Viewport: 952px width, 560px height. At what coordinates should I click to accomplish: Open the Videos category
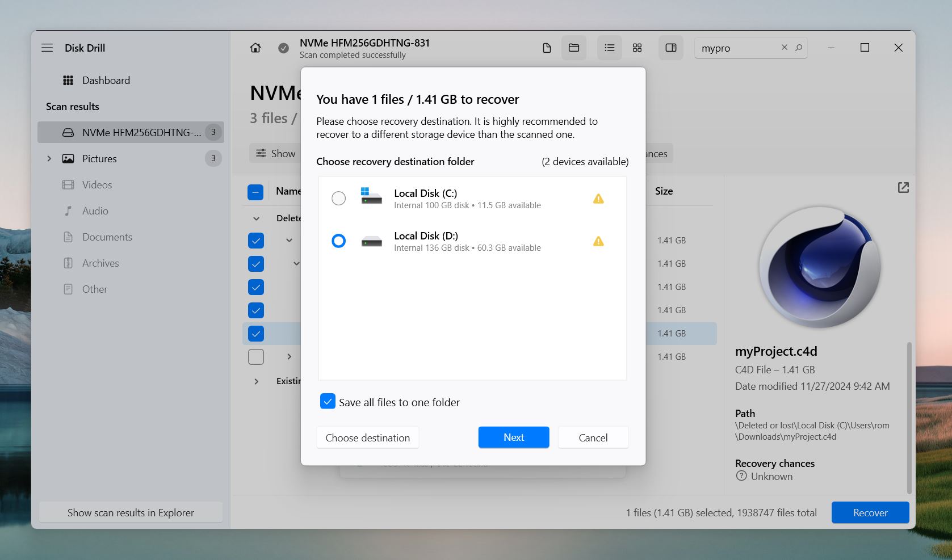(97, 185)
